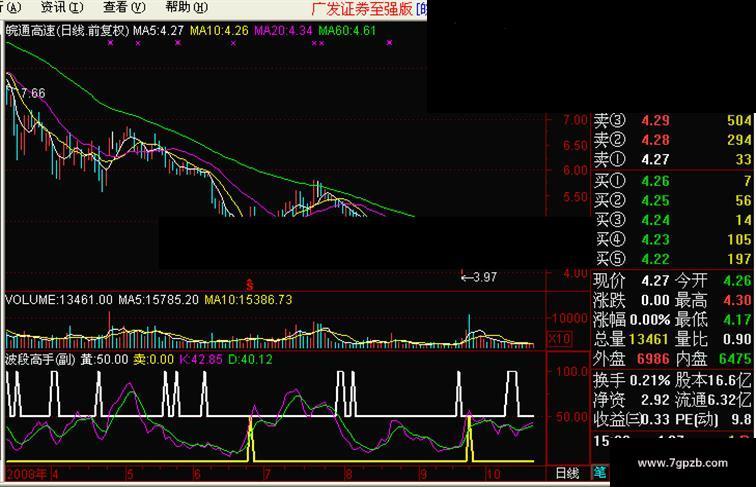The height and width of the screenshot is (487, 756).
Task: Click the 7.66 high price marker
Action: click(x=33, y=93)
